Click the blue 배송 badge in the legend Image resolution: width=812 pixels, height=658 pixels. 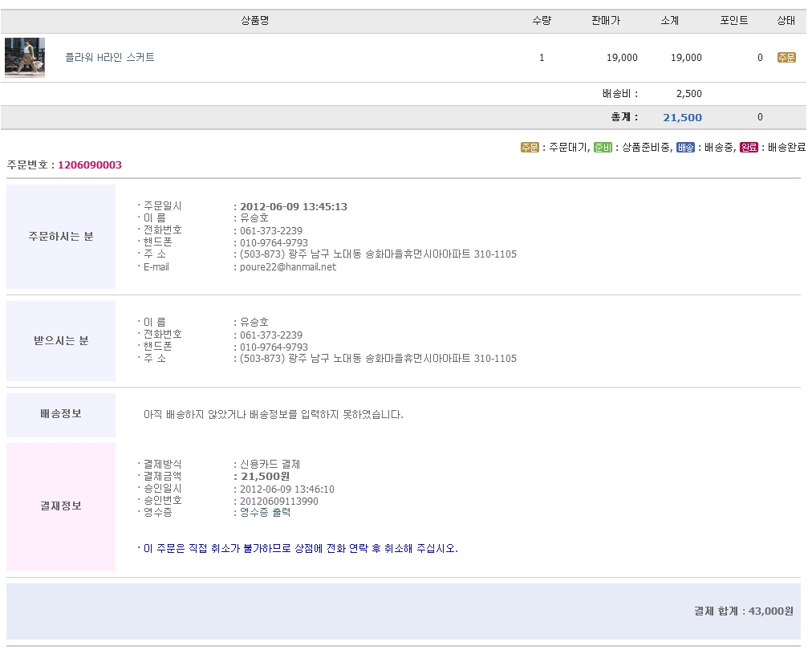(685, 148)
